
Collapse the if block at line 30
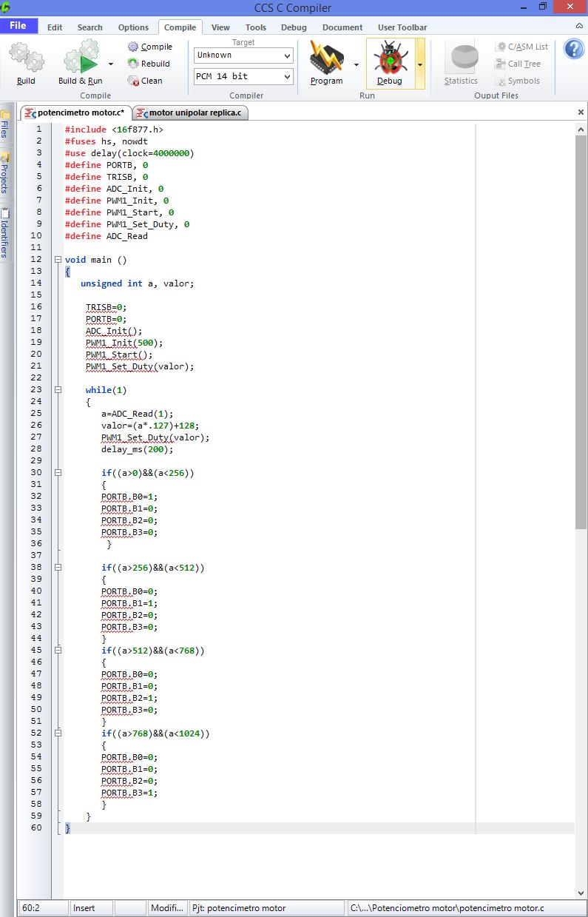(58, 473)
